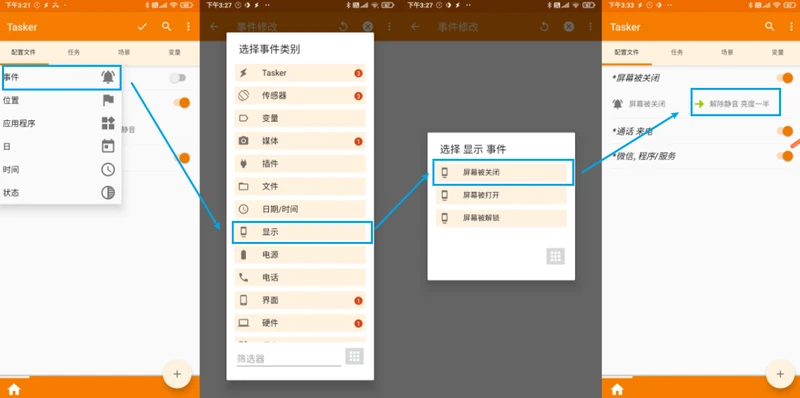Tap the plus button on right screen
The width and height of the screenshot is (800, 398).
[780, 374]
